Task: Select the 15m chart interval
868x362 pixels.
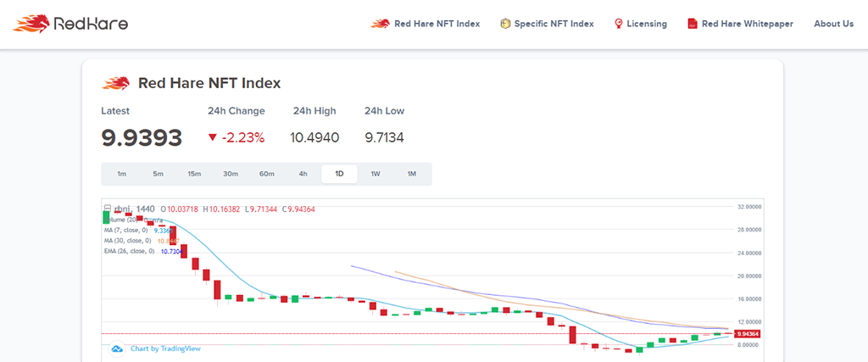Action: click(x=194, y=174)
